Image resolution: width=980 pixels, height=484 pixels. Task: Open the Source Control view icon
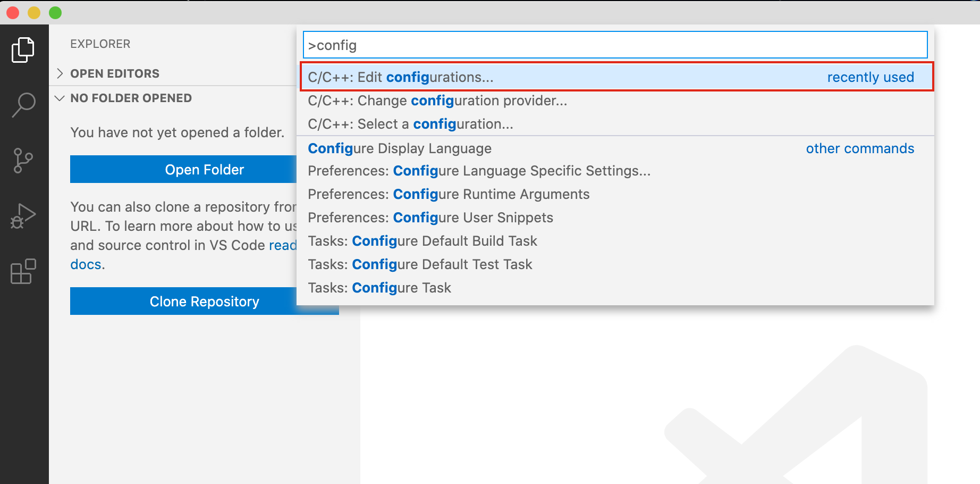(x=23, y=161)
